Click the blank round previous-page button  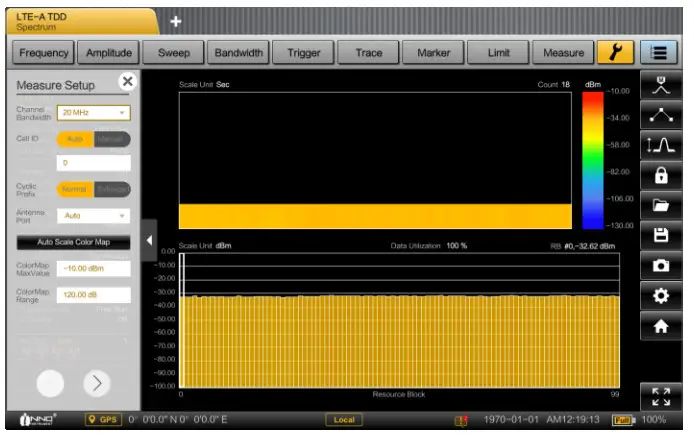point(50,383)
